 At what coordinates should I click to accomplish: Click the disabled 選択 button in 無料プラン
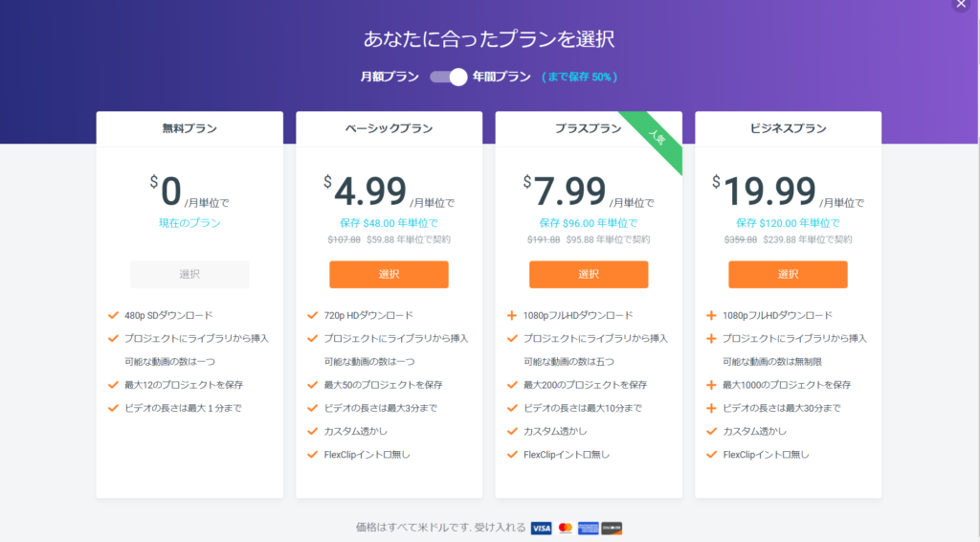189,275
